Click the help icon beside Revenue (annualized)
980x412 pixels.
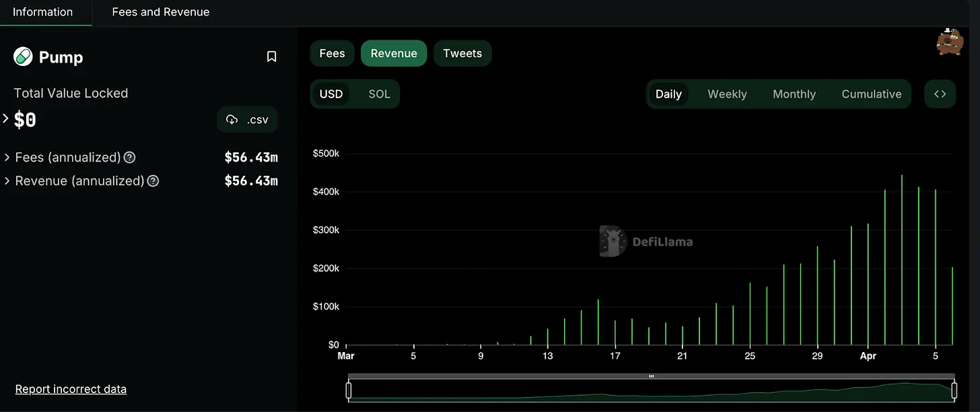click(x=152, y=180)
